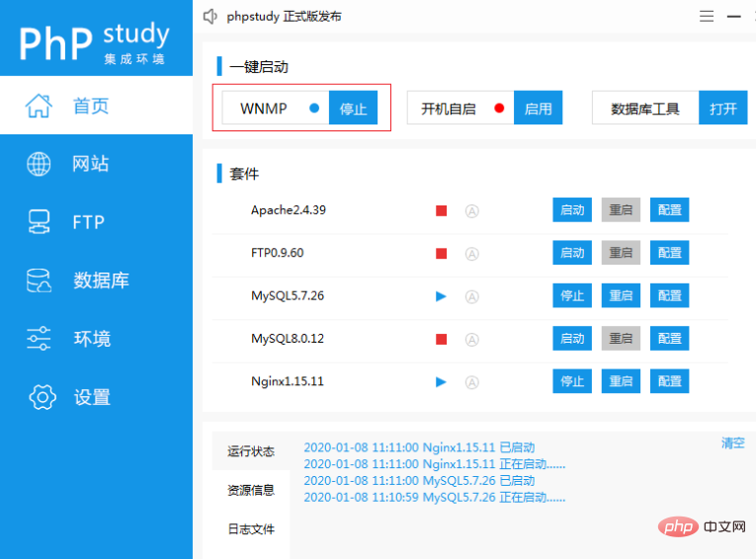Configure Apache2.4.39 via 配置
756x559 pixels.
coord(670,209)
